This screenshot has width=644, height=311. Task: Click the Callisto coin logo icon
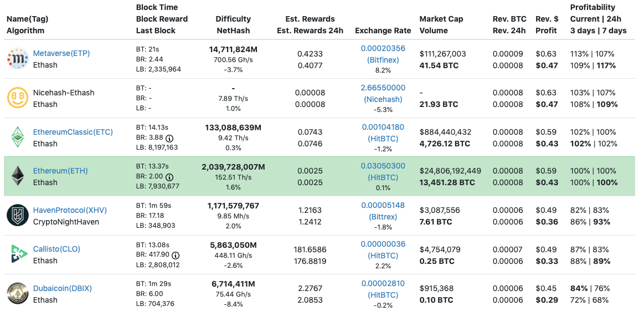17,254
